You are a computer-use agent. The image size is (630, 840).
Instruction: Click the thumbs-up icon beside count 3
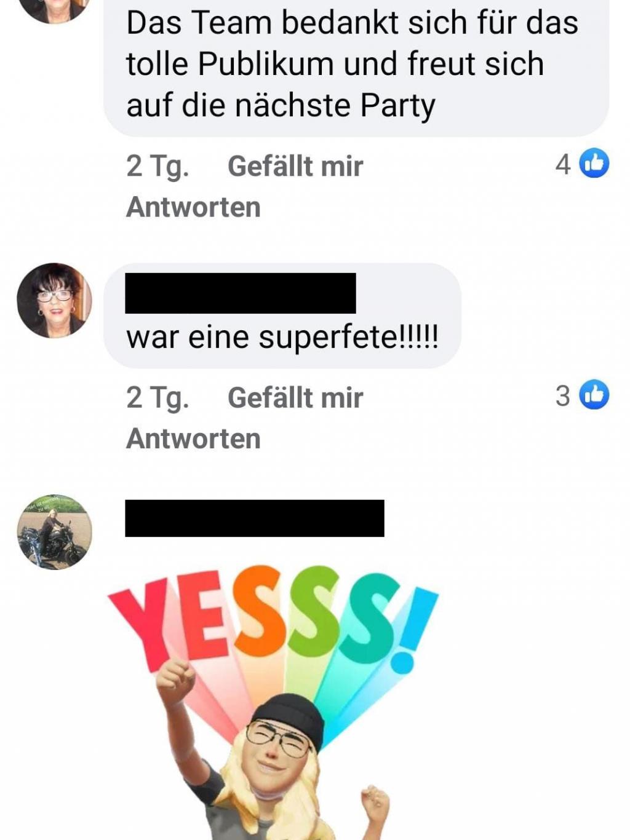coord(594,395)
